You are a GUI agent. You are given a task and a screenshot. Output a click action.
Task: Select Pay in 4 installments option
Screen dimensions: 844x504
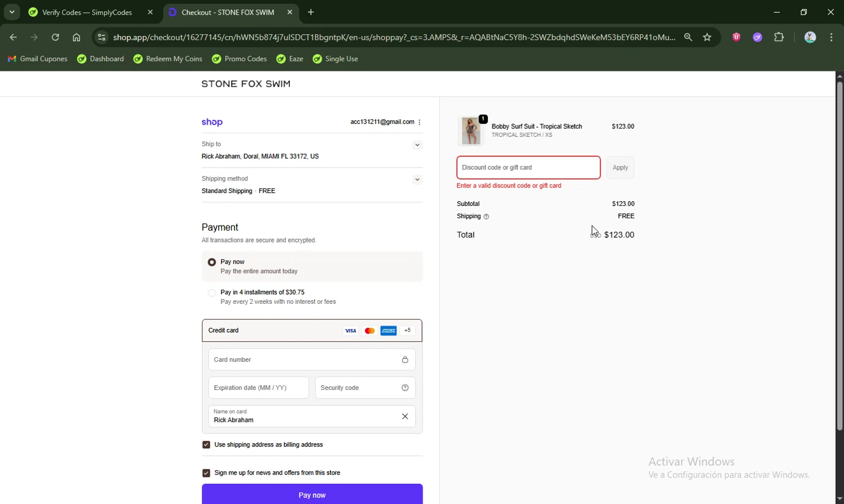(212, 292)
